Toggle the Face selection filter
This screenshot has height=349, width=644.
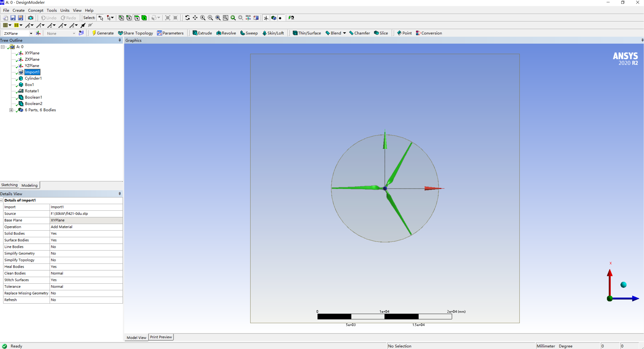click(x=137, y=18)
